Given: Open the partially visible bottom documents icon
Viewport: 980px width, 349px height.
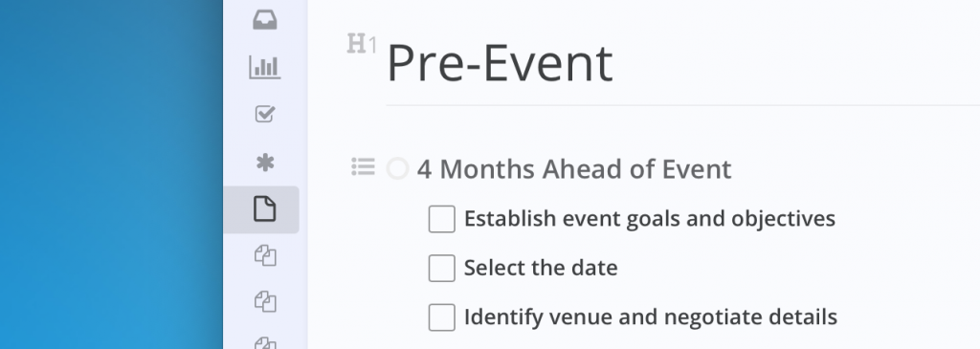Looking at the screenshot, I should point(265,343).
